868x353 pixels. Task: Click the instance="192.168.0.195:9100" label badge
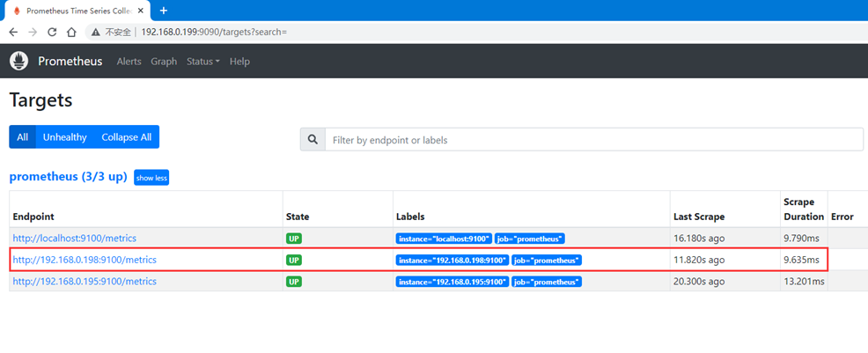tap(452, 282)
